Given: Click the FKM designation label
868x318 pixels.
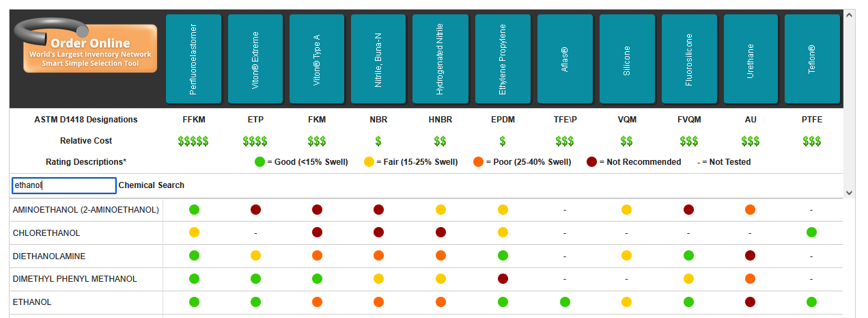Looking at the screenshot, I should tap(317, 120).
